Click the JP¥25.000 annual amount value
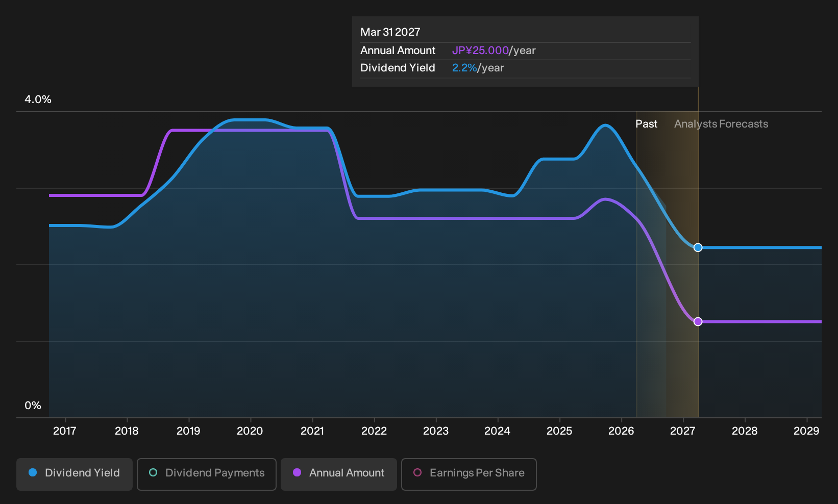838x504 pixels. (480, 51)
